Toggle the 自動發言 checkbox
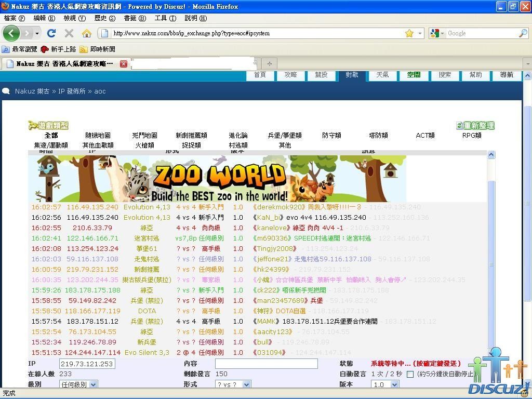Screen dimensions: 532x399 click(410, 374)
